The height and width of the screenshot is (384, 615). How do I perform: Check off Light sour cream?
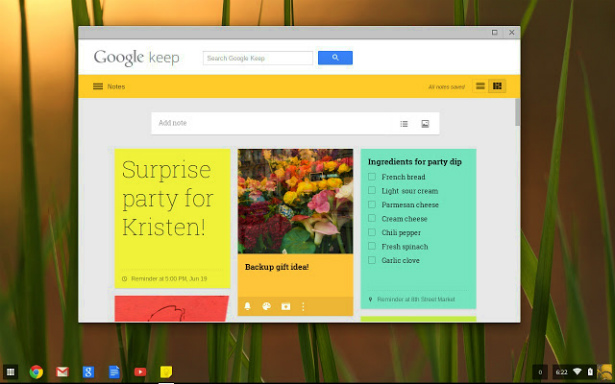372,191
